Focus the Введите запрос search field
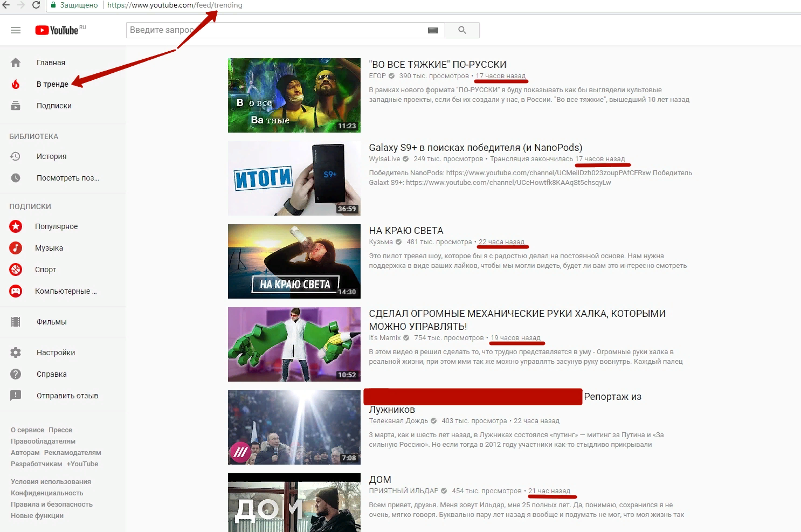Screen dimensions: 801x532 (x=275, y=30)
